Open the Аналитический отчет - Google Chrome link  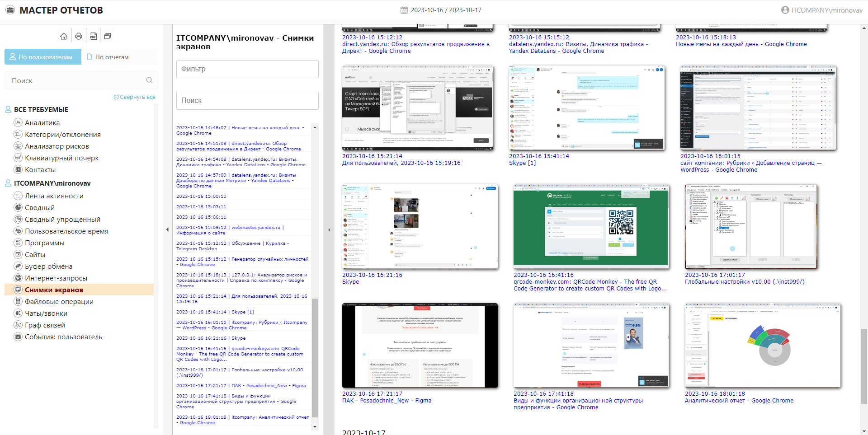(x=739, y=401)
